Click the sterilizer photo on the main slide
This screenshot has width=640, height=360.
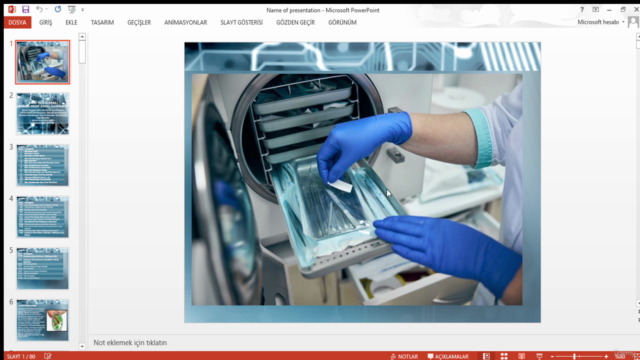357,189
